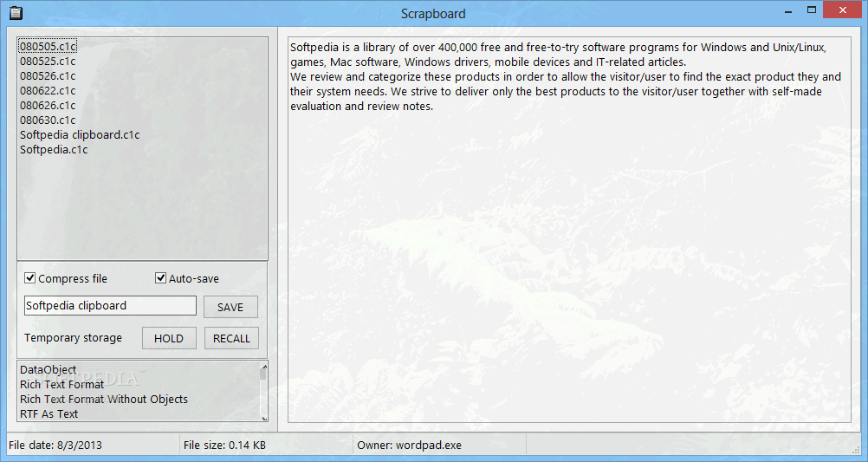Toggle the Compress file checkbox
This screenshot has width=868, height=462.
click(x=30, y=278)
